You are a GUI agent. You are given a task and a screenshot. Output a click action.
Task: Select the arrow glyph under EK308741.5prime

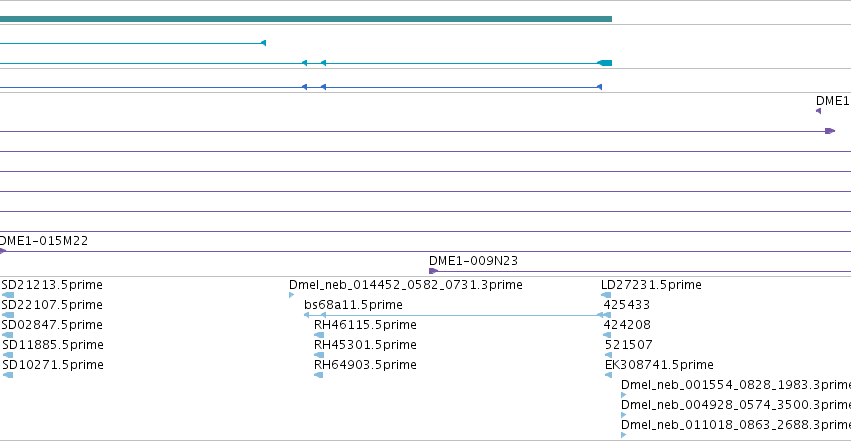point(608,375)
